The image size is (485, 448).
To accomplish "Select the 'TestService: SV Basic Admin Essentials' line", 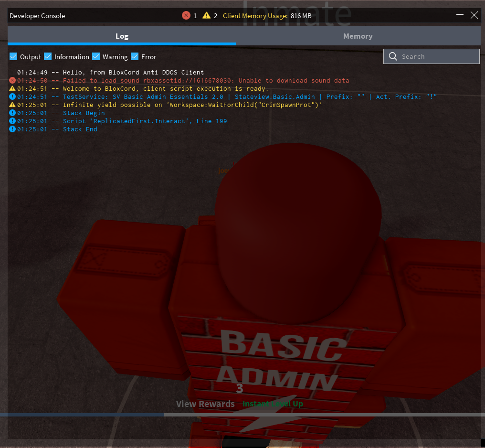I will tap(227, 96).
